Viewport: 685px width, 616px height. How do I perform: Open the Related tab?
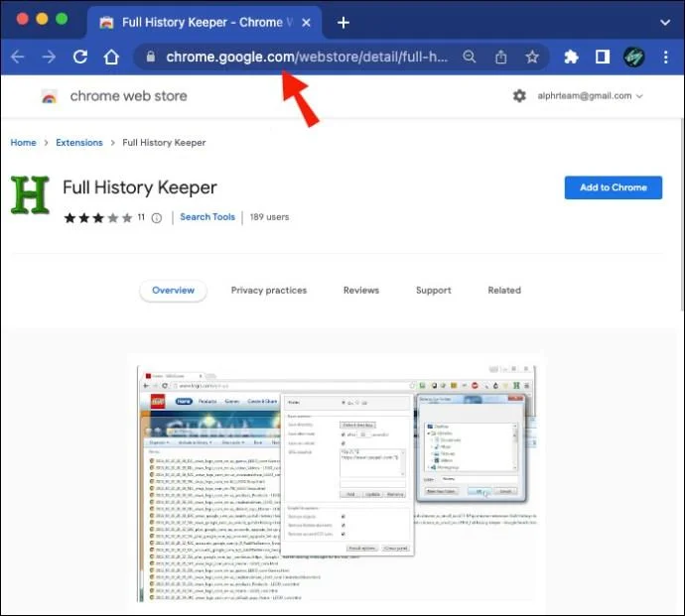[504, 291]
